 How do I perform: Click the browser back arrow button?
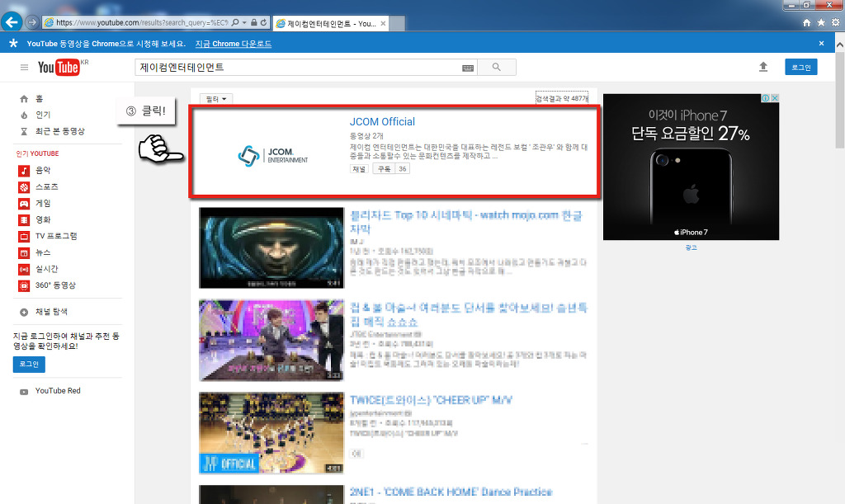12,22
